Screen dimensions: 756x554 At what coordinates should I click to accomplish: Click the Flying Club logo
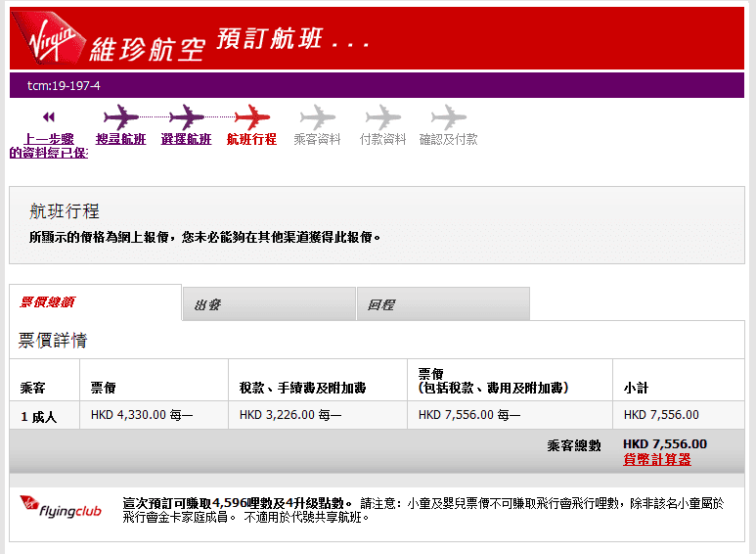tap(63, 507)
